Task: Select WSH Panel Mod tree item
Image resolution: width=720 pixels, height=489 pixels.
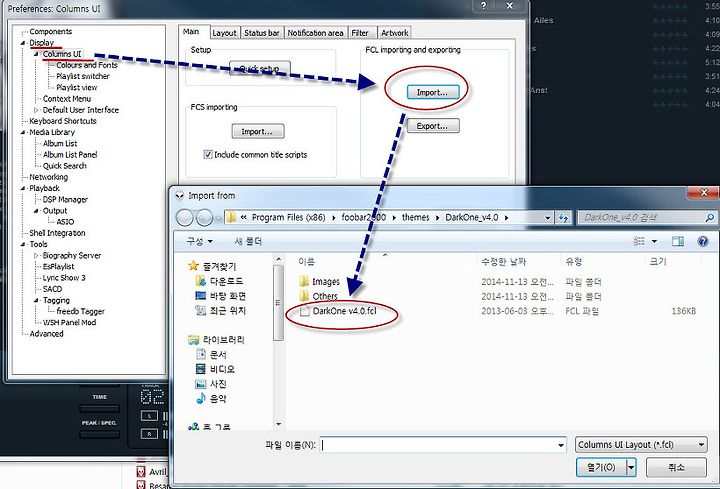Action: tap(69, 322)
